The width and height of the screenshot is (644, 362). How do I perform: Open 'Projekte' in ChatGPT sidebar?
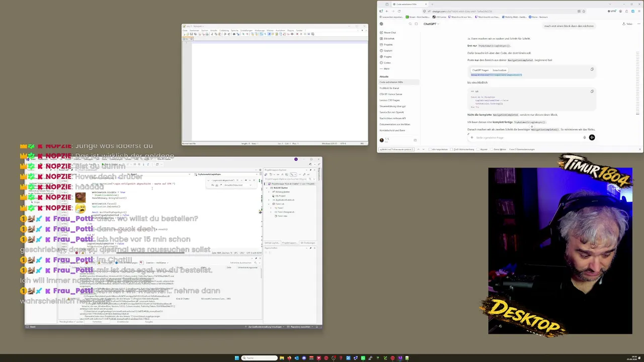point(386,45)
